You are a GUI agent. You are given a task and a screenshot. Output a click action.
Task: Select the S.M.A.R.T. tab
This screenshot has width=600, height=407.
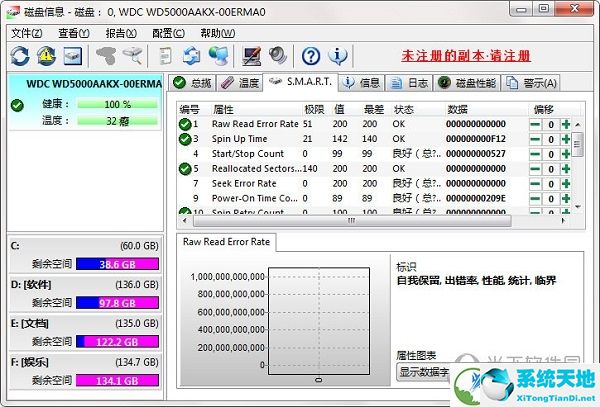pos(300,81)
